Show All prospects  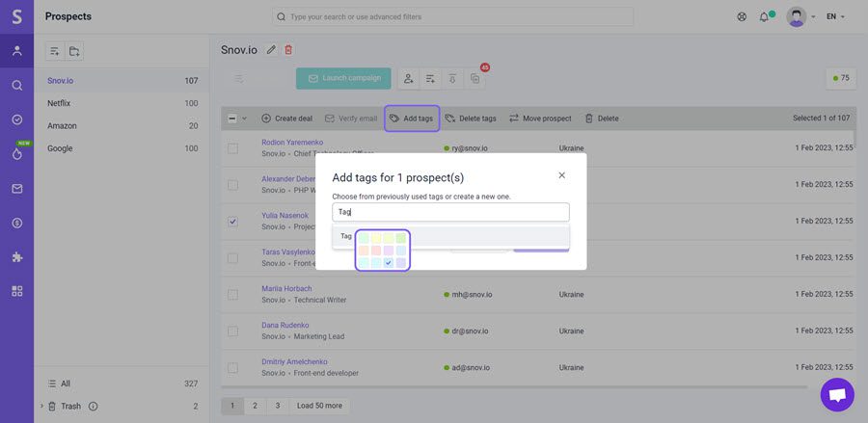click(x=122, y=383)
